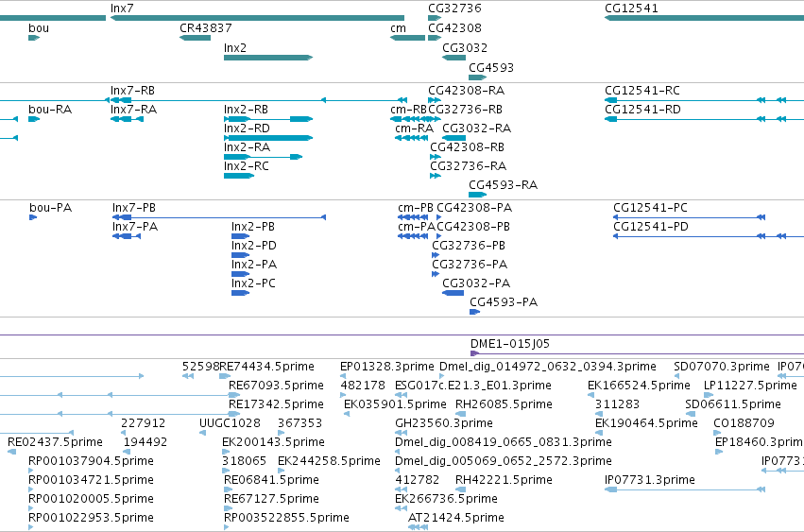This screenshot has width=804, height=532.
Task: Select the CG42308 gene label
Action: click(x=454, y=28)
